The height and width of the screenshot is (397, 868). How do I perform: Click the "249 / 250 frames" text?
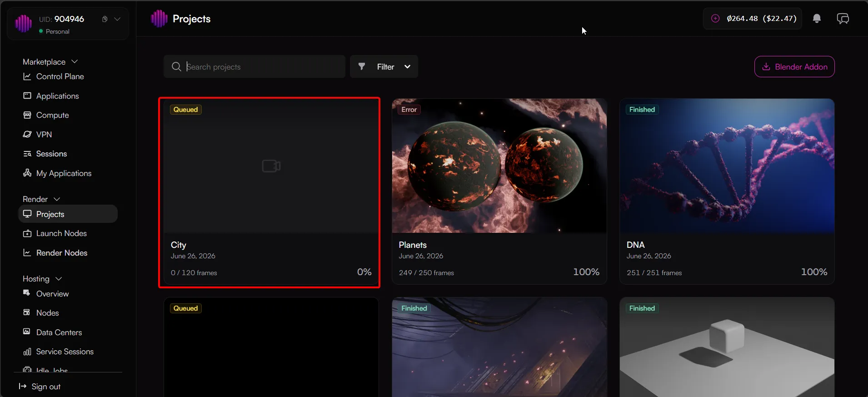click(x=426, y=273)
